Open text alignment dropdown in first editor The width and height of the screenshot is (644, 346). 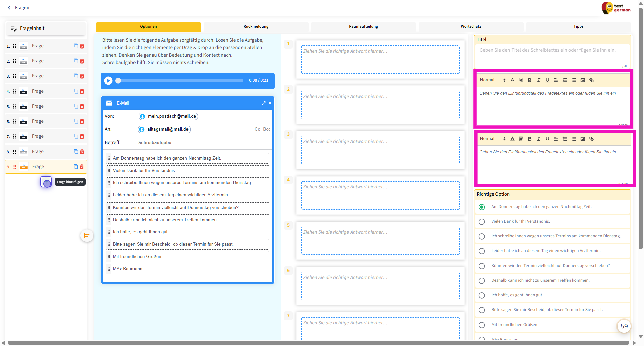pyautogui.click(x=556, y=80)
